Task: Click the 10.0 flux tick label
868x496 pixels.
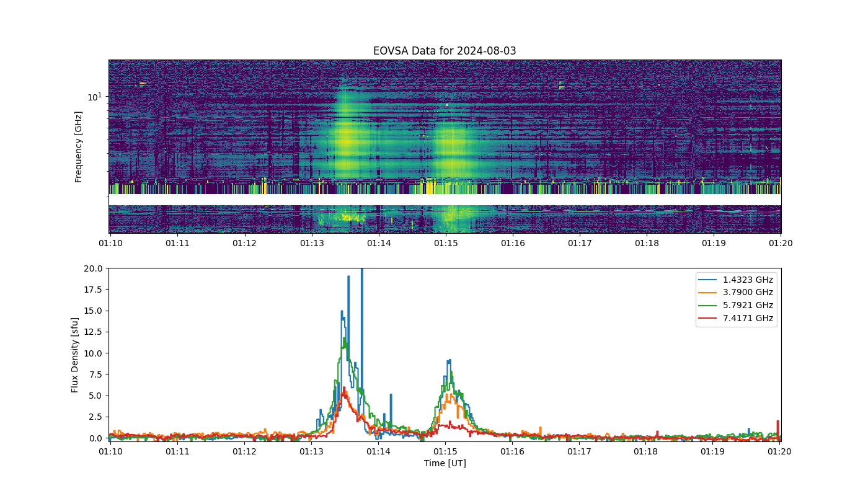Action: pyautogui.click(x=93, y=353)
